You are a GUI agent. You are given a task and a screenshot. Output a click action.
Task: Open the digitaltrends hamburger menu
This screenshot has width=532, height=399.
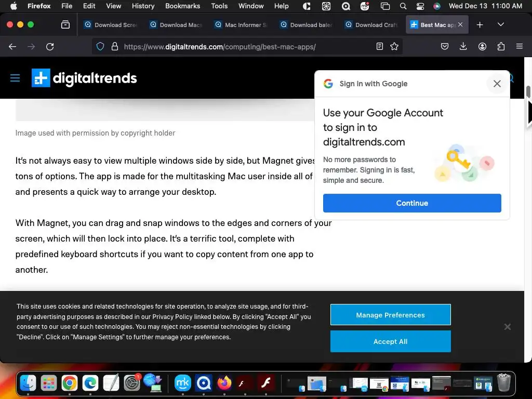[15, 78]
